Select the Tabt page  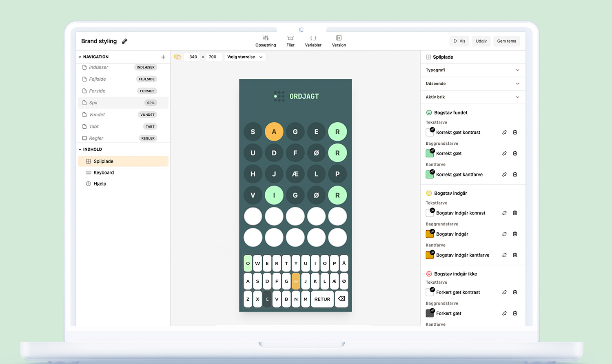pyautogui.click(x=123, y=126)
